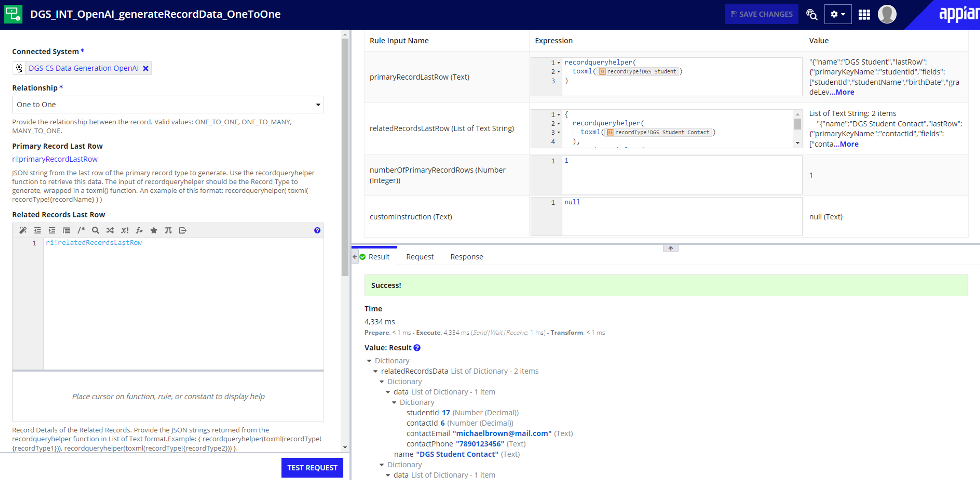Click the integration object icon in header
Viewport: 980px width, 480px height.
point(13,14)
